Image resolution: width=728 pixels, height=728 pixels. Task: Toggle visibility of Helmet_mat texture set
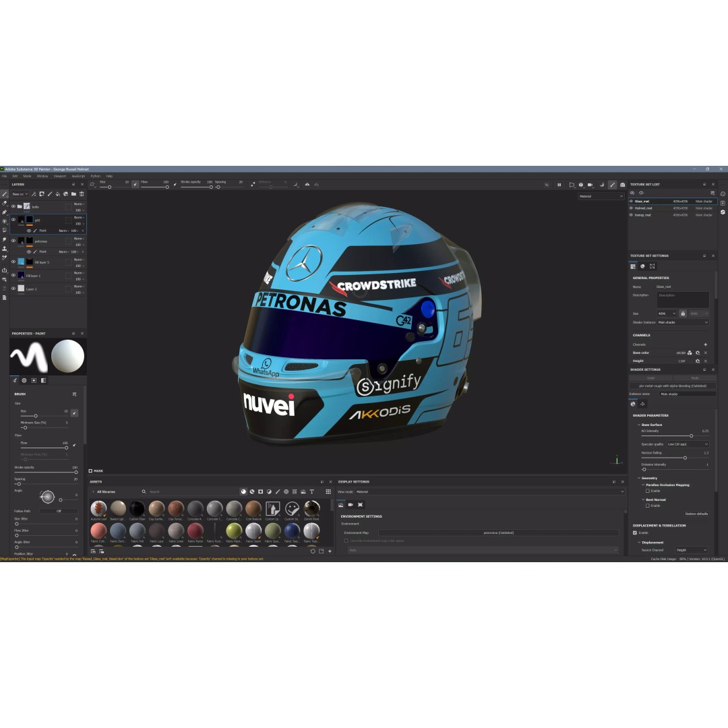[x=632, y=208]
